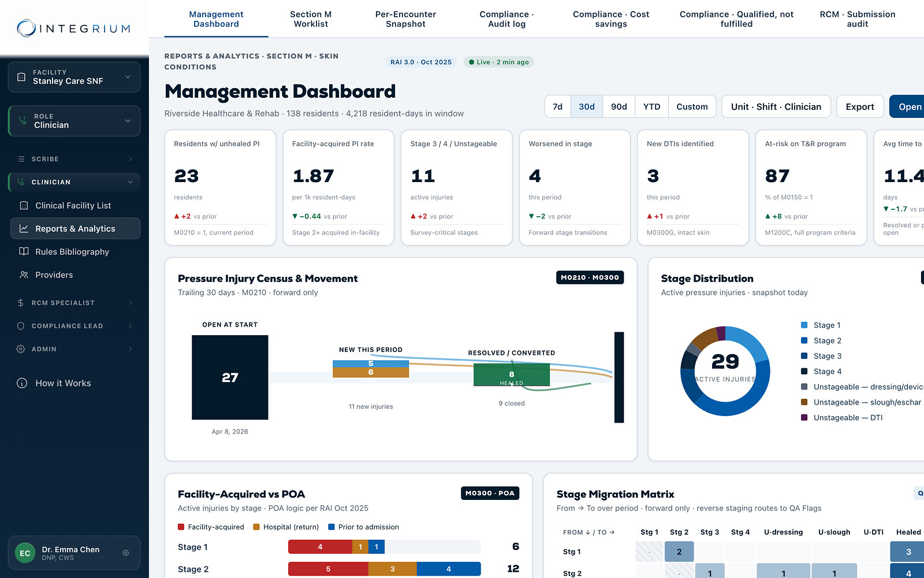
Task: Select the YTD time range
Action: click(x=652, y=106)
